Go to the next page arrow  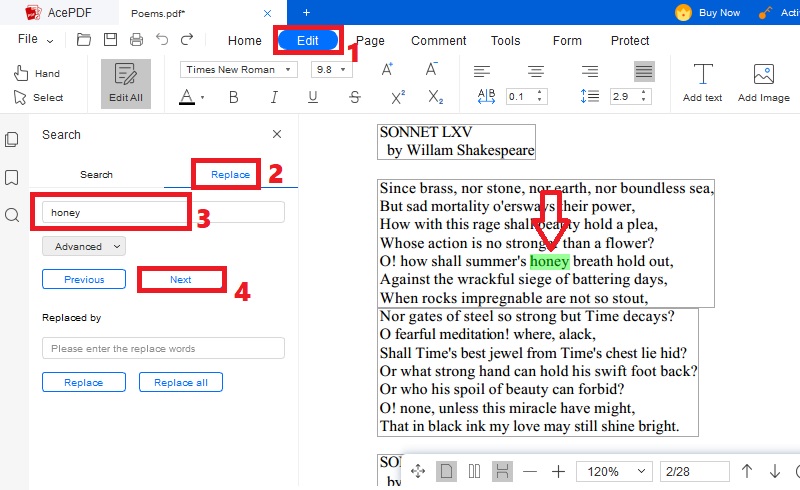point(774,471)
